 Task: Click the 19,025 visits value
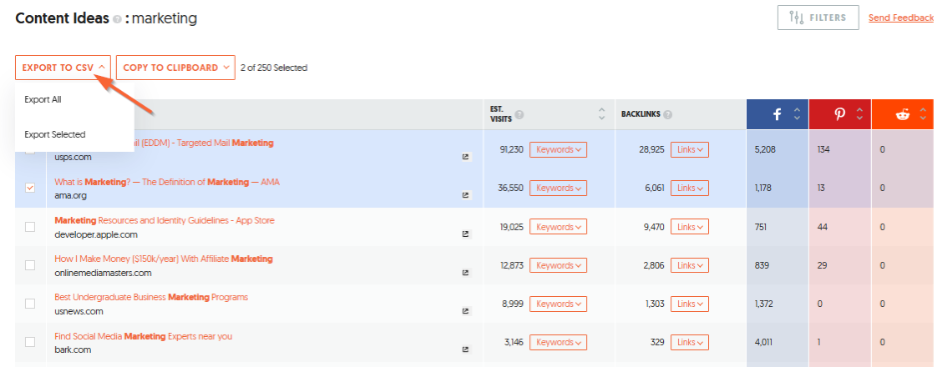coord(512,227)
